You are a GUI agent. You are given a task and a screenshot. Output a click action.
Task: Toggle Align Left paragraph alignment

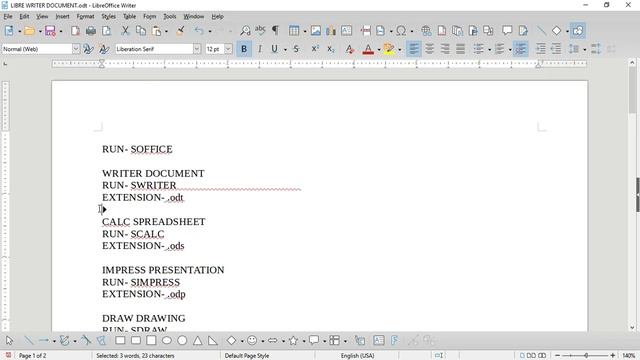413,49
